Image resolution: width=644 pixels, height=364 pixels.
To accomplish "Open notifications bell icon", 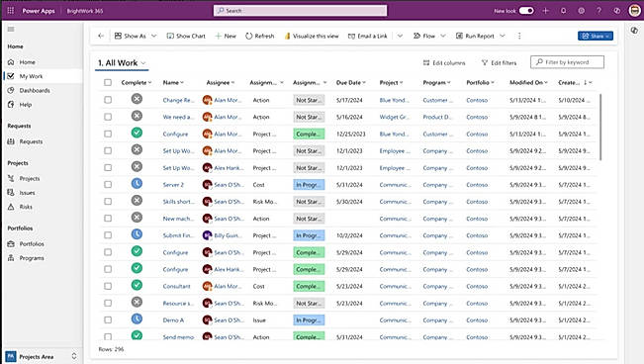I will point(564,11).
